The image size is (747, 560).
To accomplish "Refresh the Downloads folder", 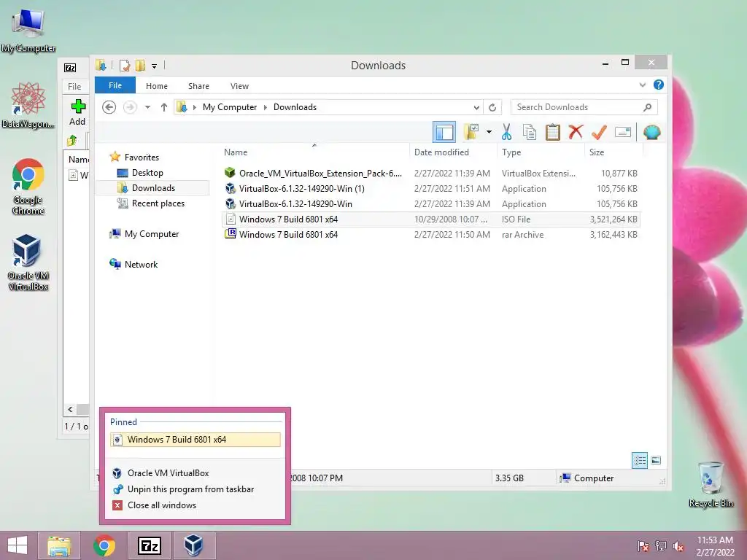I will click(x=492, y=107).
